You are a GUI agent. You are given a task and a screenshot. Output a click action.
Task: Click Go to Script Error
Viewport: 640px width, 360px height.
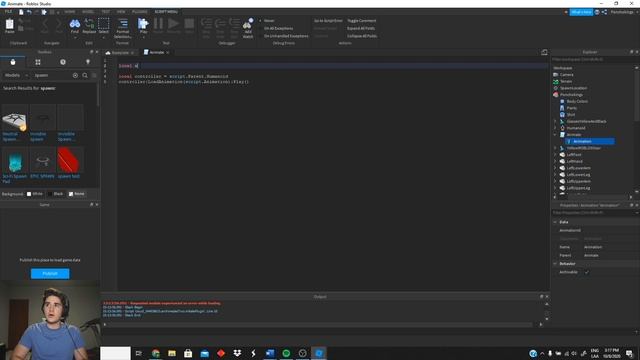tap(328, 20)
